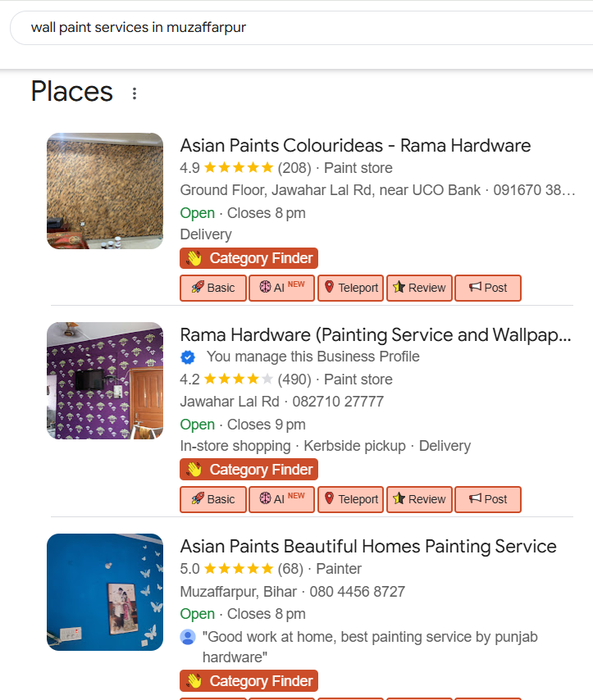The height and width of the screenshot is (700, 593).
Task: Open the blue wall photo thumbnail
Action: click(105, 592)
